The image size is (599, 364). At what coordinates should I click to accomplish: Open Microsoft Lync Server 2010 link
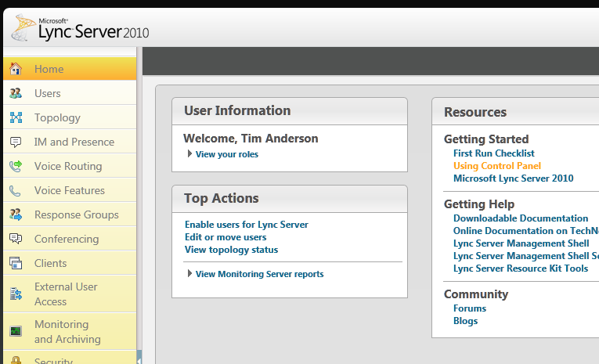[513, 178]
